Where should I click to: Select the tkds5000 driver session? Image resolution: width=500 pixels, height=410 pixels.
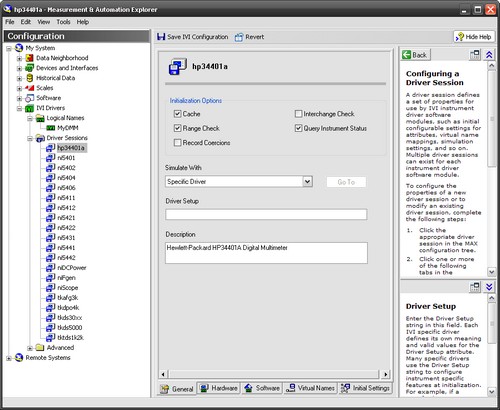[x=70, y=328]
